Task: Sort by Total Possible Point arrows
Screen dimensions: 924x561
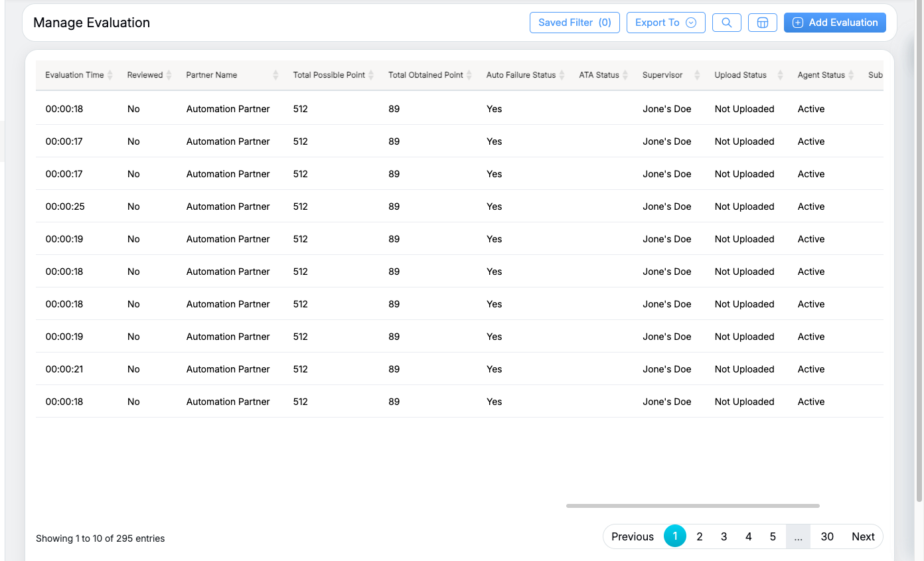Action: coord(371,75)
